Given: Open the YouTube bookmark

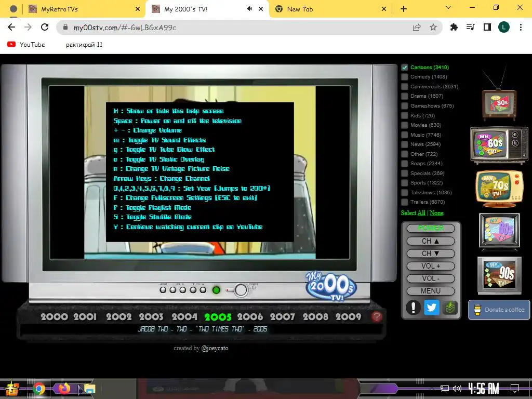Looking at the screenshot, I should tap(26, 45).
